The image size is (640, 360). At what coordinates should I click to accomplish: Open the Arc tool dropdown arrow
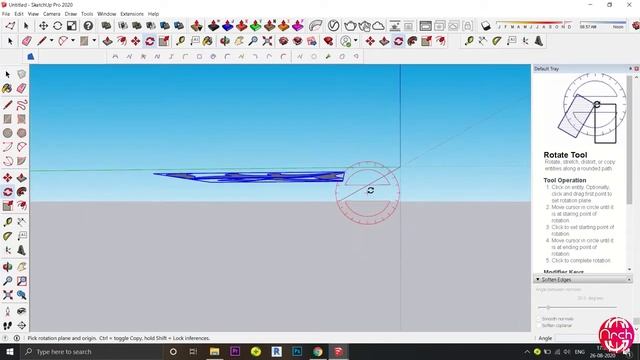tap(73, 41)
